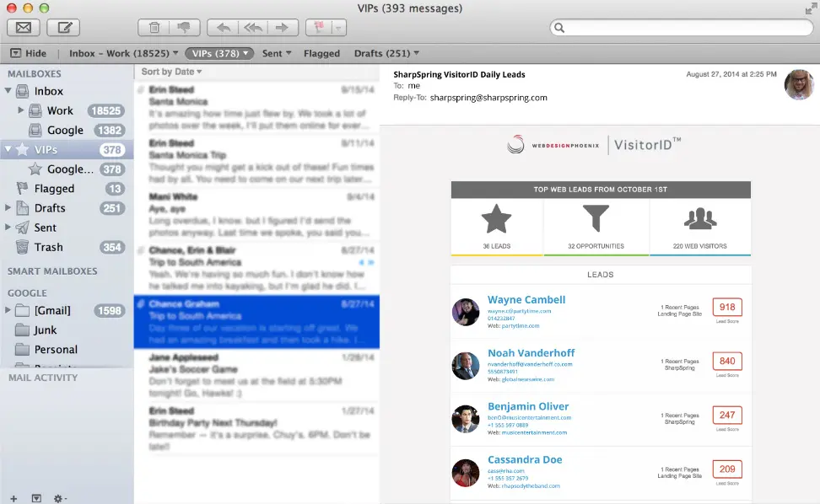820x504 pixels.
Task: Open the Sent item in the favorites bar
Action: pos(277,53)
